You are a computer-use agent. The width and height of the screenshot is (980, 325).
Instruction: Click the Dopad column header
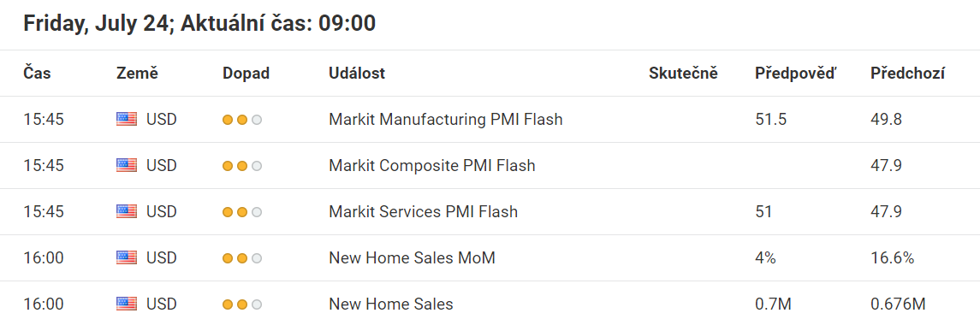(x=246, y=74)
